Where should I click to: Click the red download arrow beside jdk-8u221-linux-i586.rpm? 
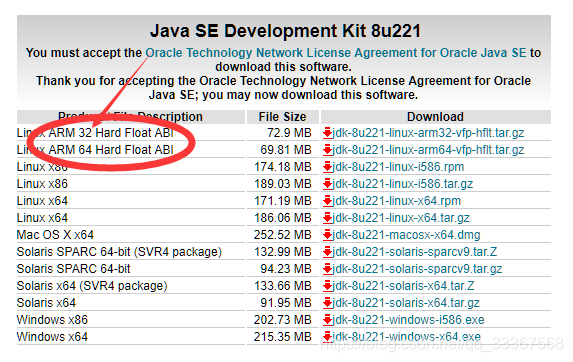pos(327,167)
